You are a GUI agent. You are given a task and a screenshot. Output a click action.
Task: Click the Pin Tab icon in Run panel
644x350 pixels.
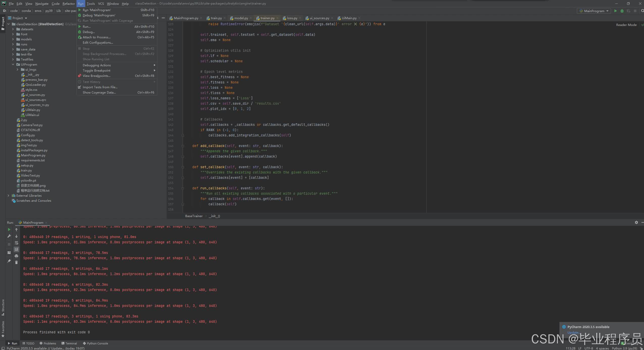9,261
